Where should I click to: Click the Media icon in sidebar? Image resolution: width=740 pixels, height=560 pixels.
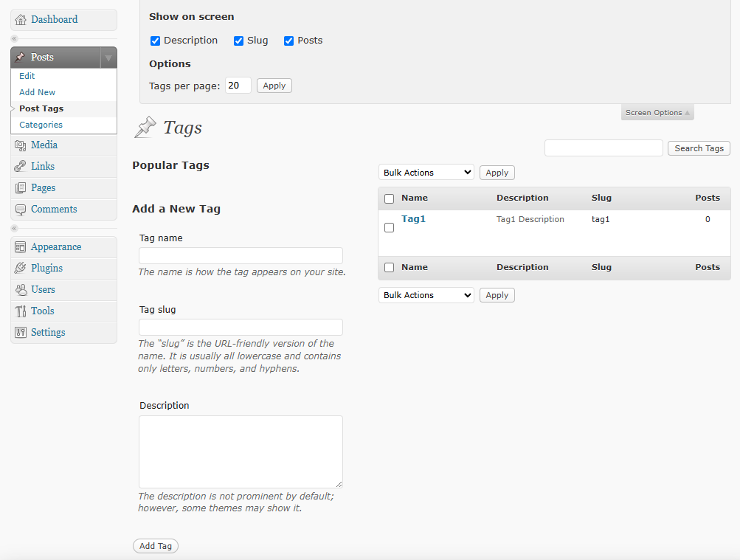tap(21, 145)
